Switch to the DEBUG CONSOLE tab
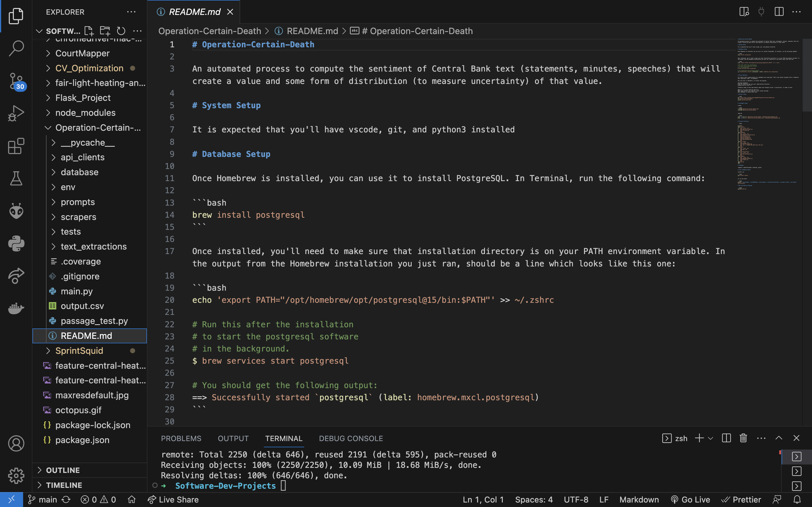812x507 pixels. pyautogui.click(x=351, y=438)
